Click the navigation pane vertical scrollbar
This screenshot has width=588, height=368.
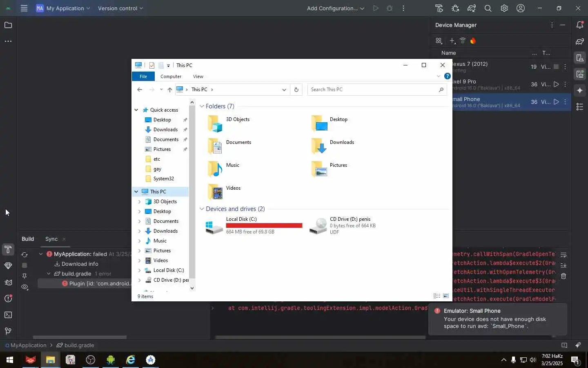click(x=192, y=192)
